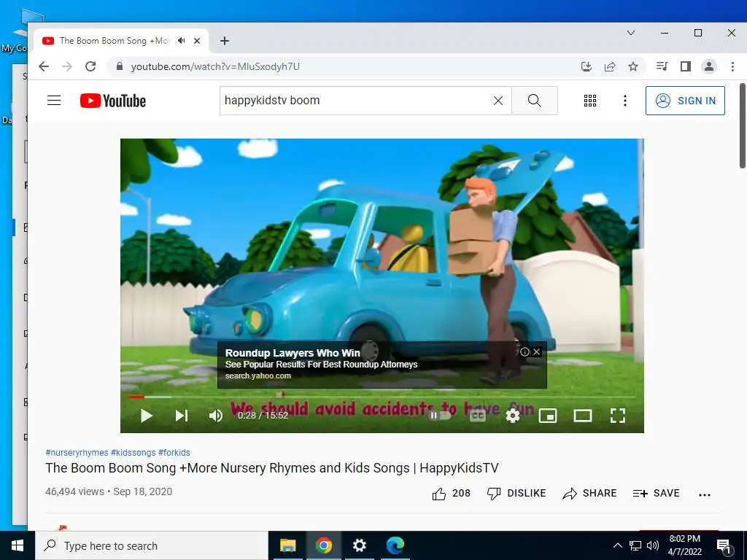
Task: Open YouTube settings three-dot menu
Action: click(x=625, y=101)
